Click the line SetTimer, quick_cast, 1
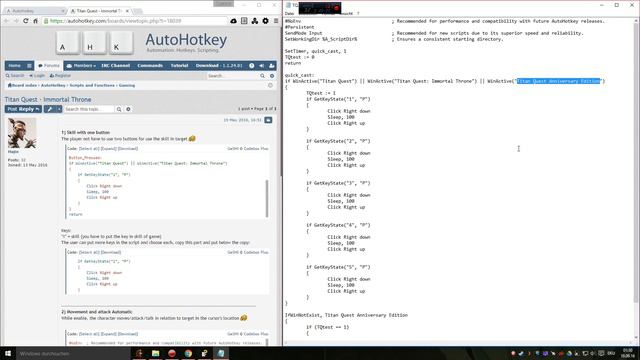This screenshot has width=640, height=360. point(315,51)
